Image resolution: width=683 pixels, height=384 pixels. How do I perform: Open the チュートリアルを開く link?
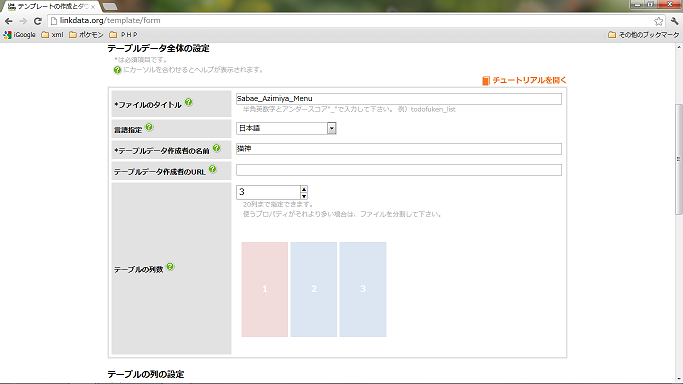coord(529,80)
